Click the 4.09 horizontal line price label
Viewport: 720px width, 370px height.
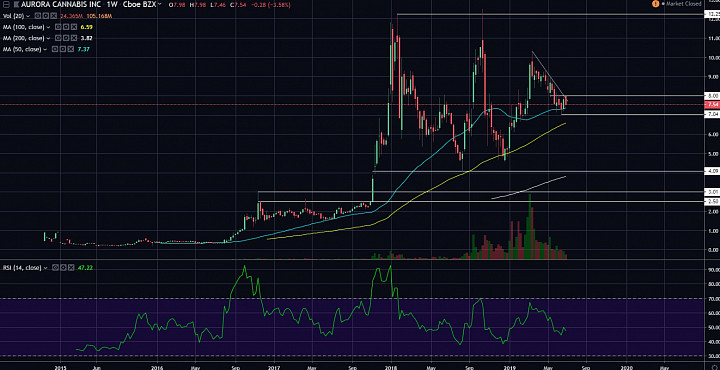(712, 171)
